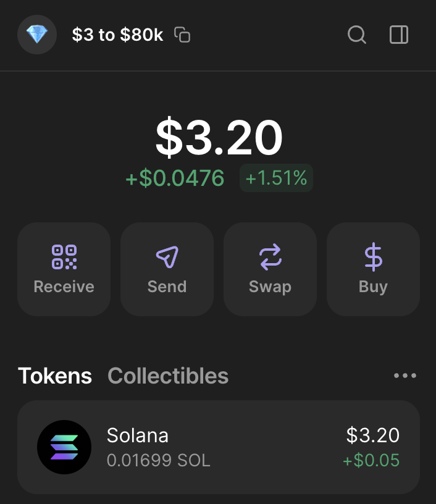Click the 0.01699 SOL amount text

[159, 460]
